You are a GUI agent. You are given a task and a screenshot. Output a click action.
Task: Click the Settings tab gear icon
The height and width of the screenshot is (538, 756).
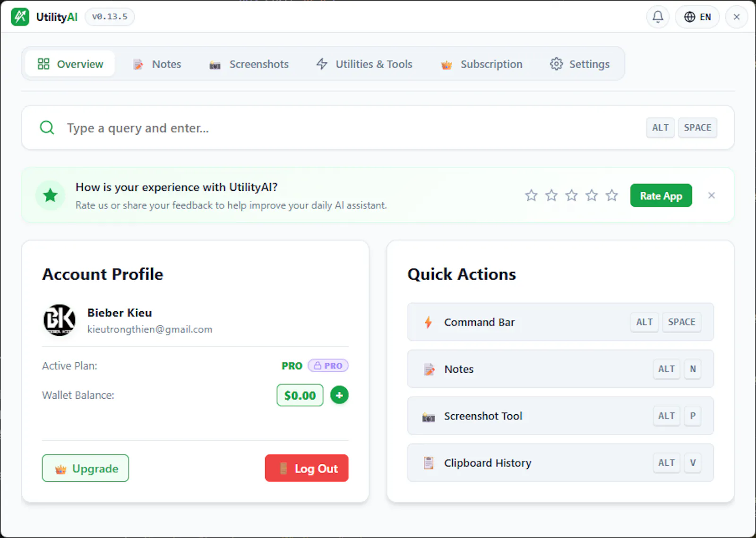coord(556,64)
